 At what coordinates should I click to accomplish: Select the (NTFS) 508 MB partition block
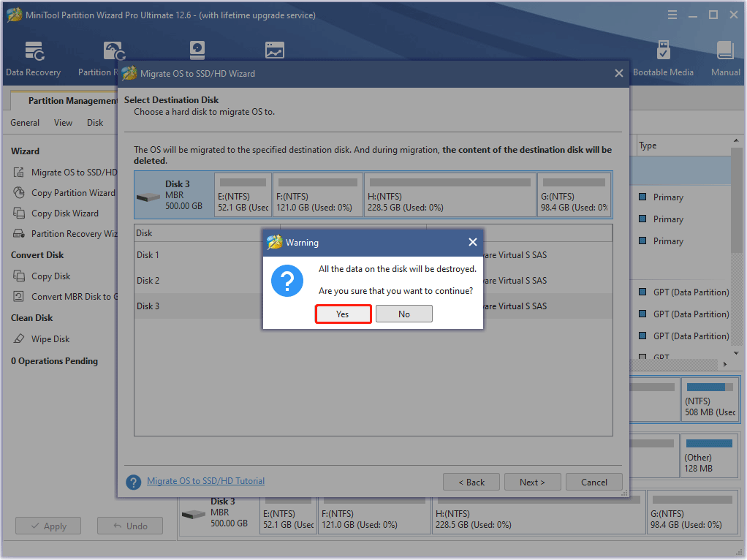point(710,399)
